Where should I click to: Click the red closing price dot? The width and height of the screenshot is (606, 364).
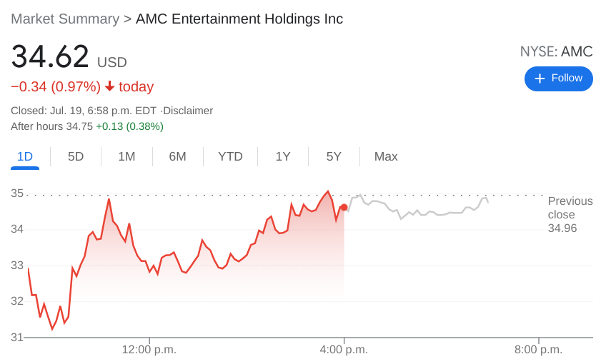tap(344, 208)
